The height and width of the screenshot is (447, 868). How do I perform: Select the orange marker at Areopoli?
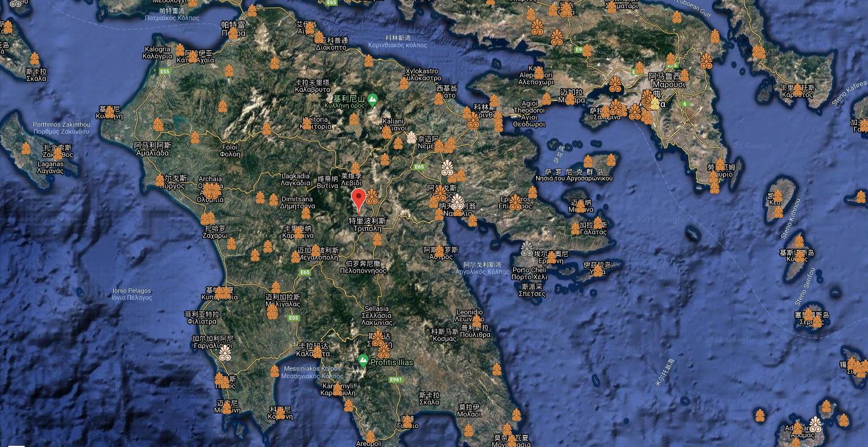[370, 437]
